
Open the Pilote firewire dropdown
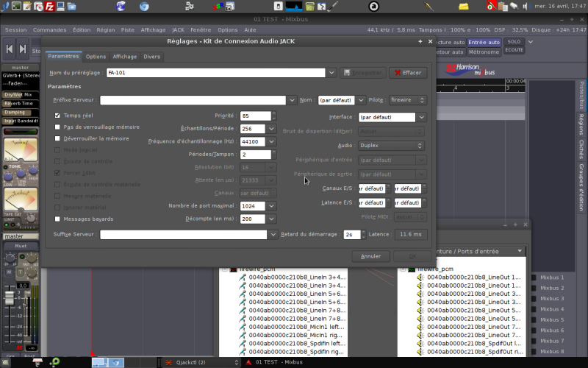(x=407, y=99)
